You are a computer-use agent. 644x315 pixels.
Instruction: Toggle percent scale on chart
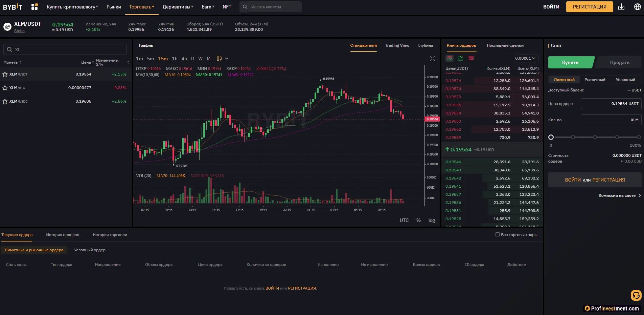click(x=418, y=220)
